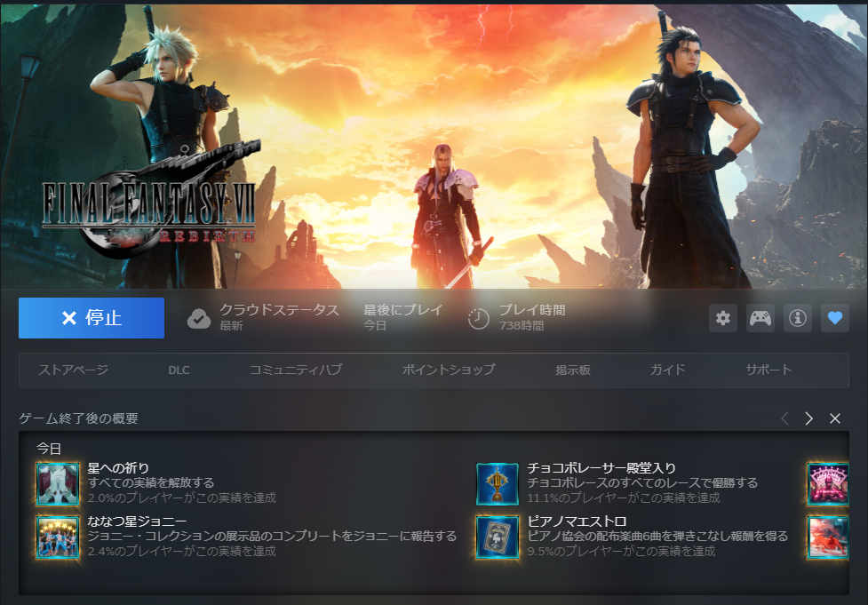The image size is (868, 605).
Task: Open the コミュニティハブ tab
Action: click(x=296, y=370)
